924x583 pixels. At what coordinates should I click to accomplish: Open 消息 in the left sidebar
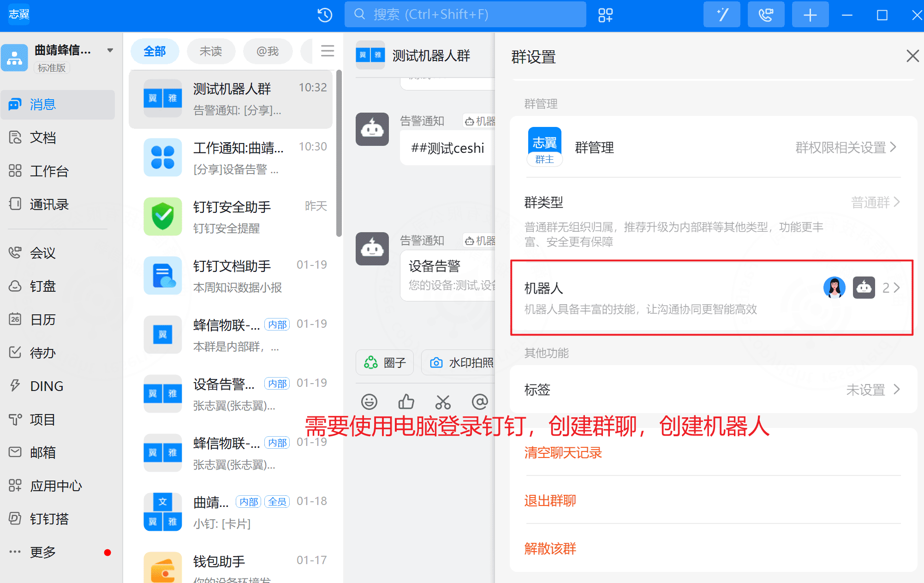coord(58,105)
